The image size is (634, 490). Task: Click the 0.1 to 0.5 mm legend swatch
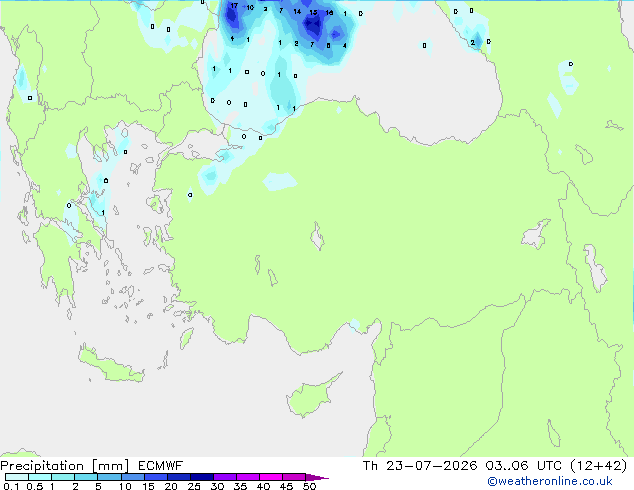[17, 477]
